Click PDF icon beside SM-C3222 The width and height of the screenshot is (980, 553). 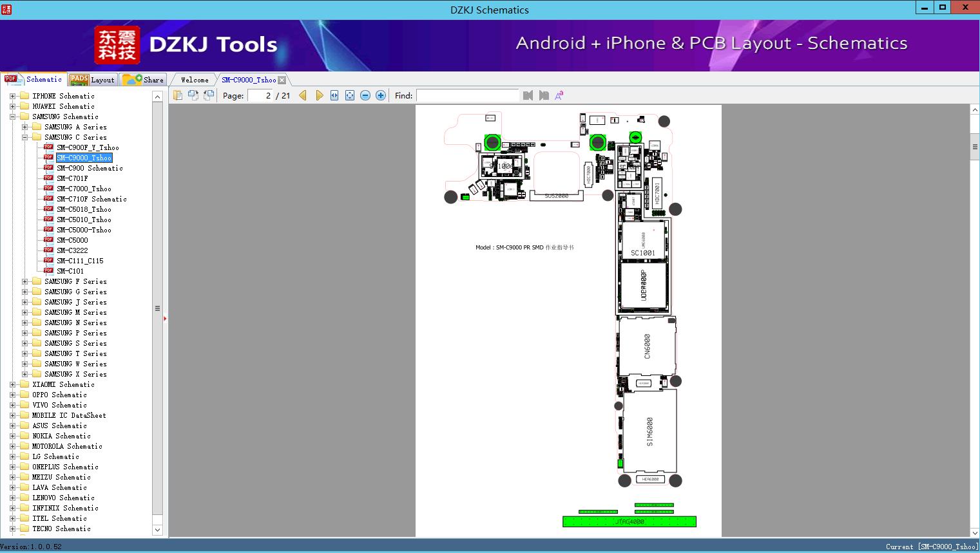(48, 250)
